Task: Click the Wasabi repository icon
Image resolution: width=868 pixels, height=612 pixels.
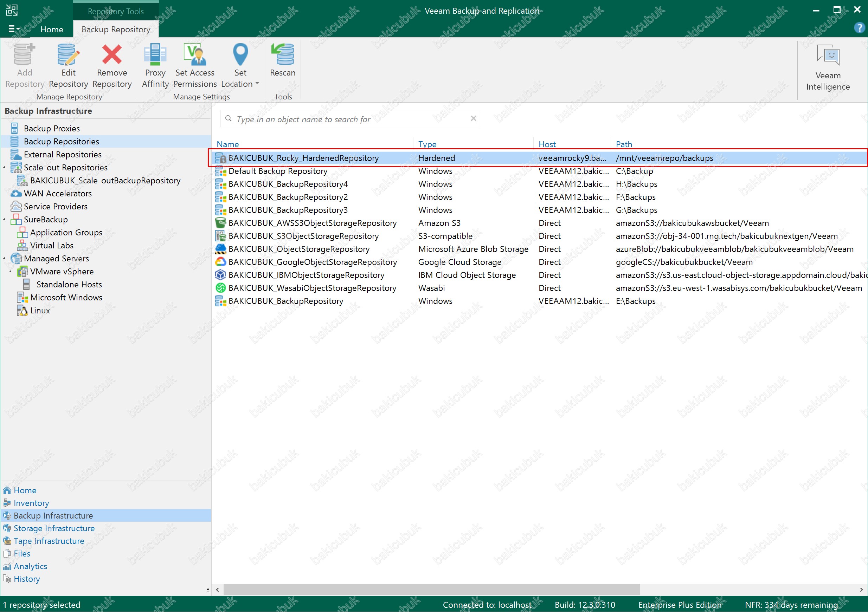Action: click(x=220, y=288)
